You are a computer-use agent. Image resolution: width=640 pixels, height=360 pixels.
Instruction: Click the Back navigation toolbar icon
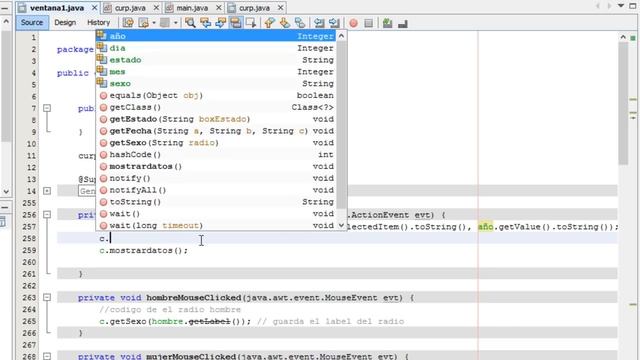click(x=144, y=23)
